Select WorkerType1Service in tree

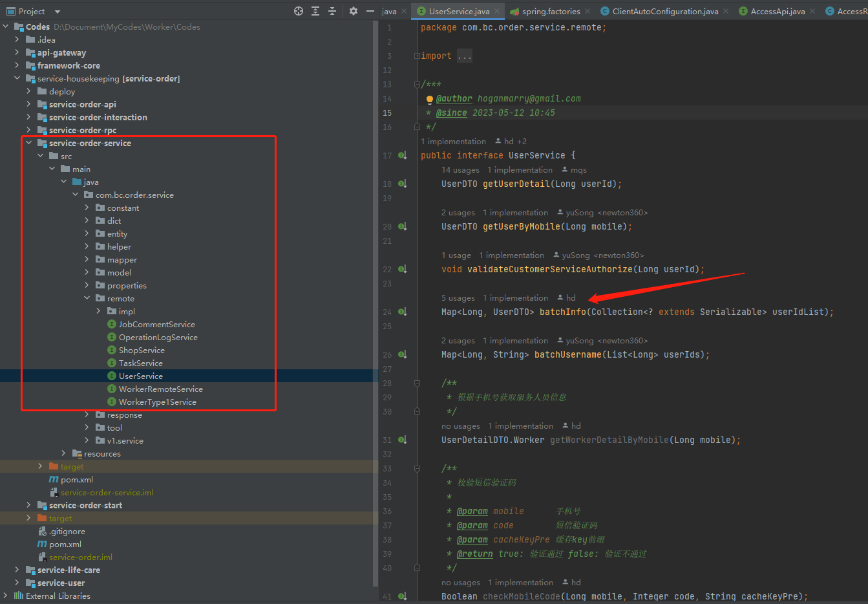157,402
